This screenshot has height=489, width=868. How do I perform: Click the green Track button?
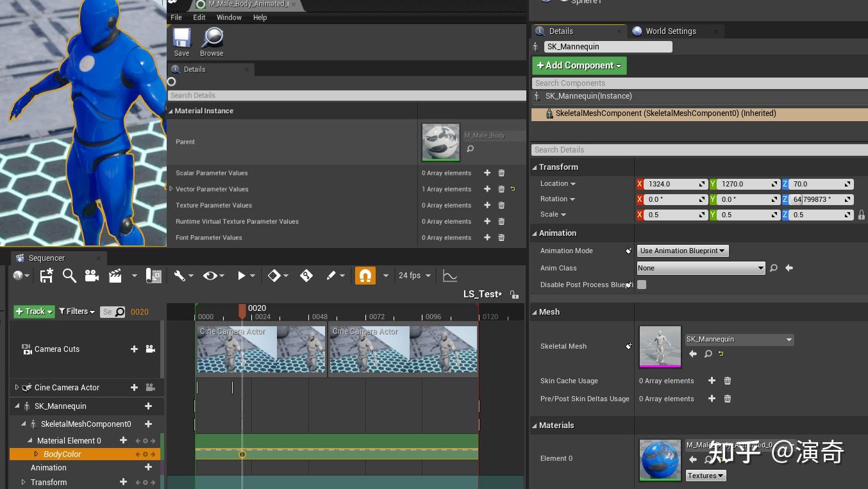(34, 311)
